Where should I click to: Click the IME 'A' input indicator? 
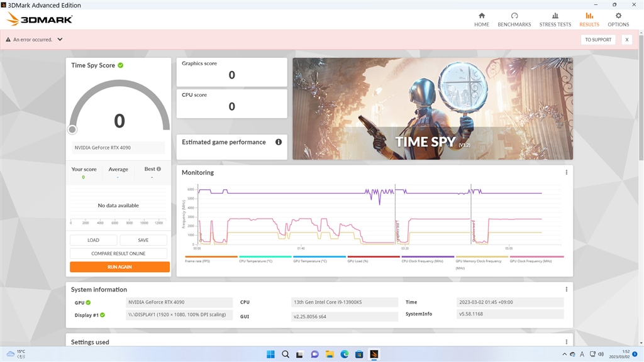(x=582, y=354)
